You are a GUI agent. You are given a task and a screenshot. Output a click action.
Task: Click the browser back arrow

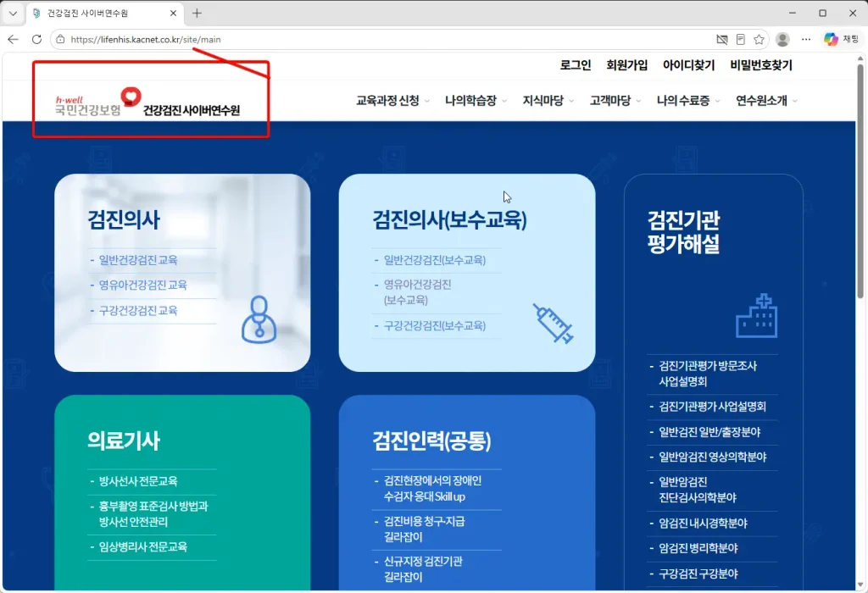point(14,39)
